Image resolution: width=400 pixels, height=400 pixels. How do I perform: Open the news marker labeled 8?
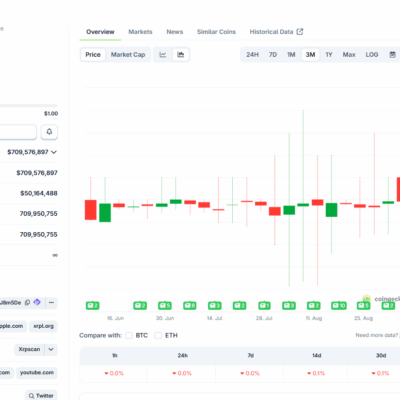click(190, 305)
